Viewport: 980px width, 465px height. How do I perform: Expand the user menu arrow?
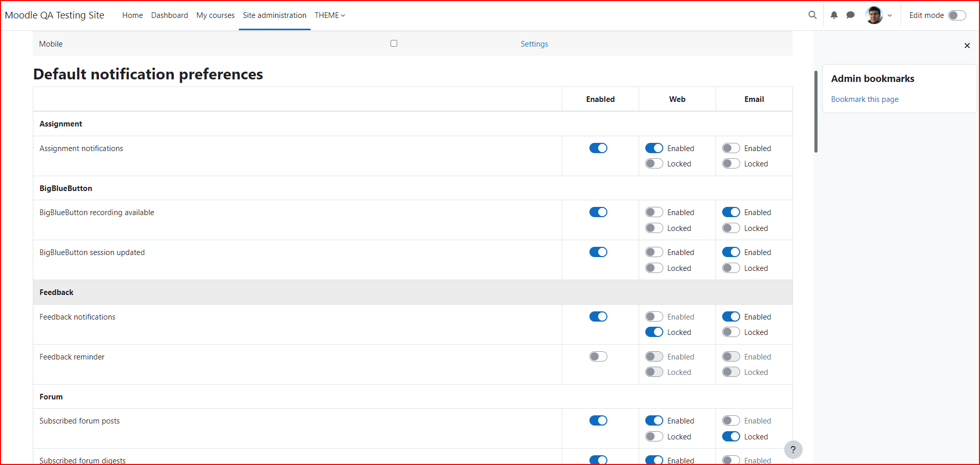point(890,15)
